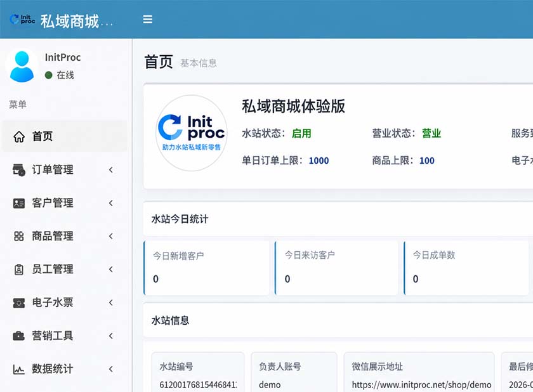533x392 pixels.
Task: Open the 订单管理 menu item
Action: (65, 170)
